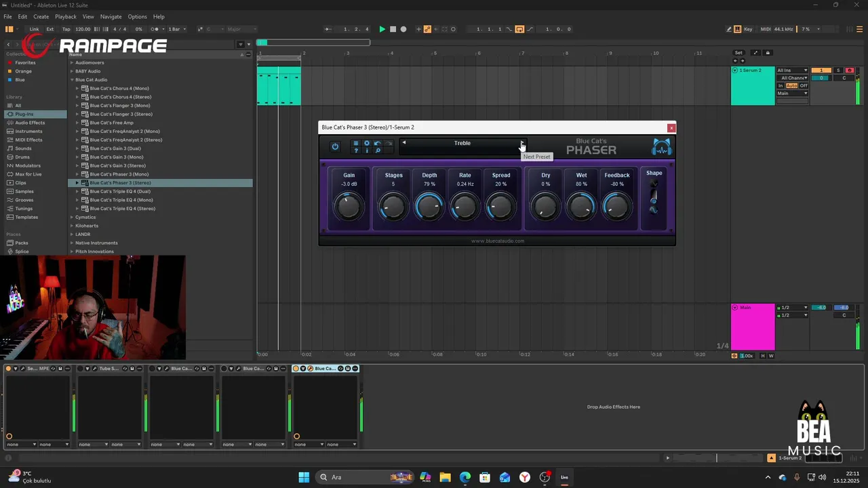Click the lock envelopes padlock icon
Screen dimensions: 868x488
(768, 53)
